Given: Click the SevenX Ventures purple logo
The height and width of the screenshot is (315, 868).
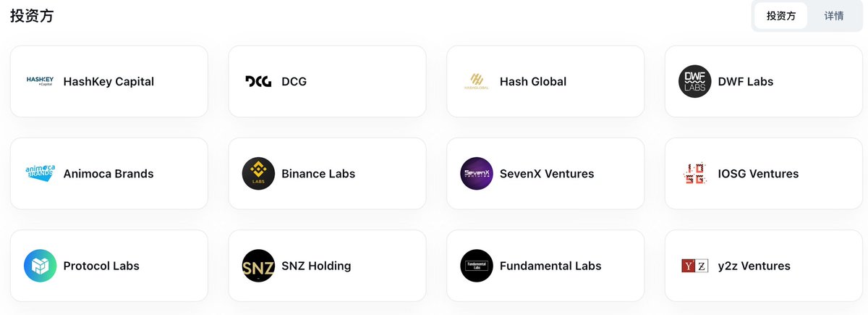Looking at the screenshot, I should 477,174.
